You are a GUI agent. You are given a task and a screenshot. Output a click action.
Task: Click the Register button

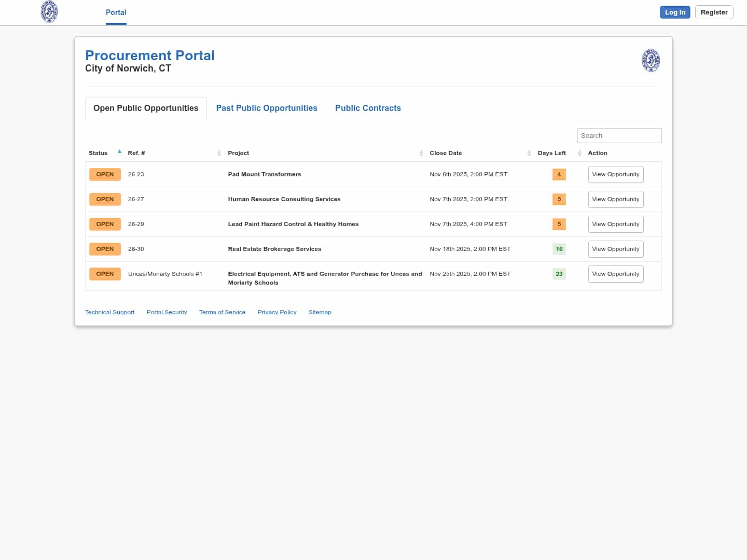click(714, 12)
